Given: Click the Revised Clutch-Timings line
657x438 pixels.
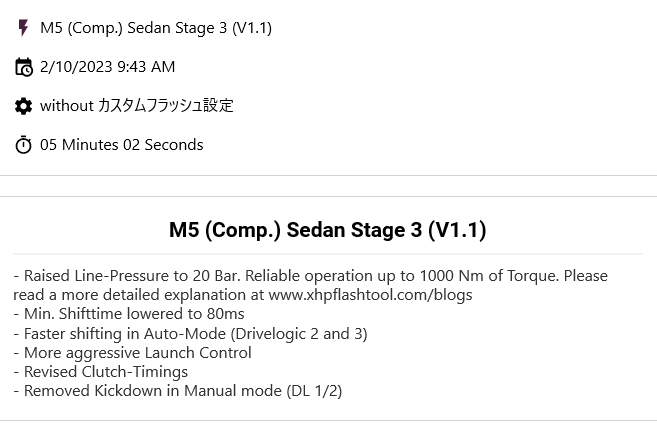Looking at the screenshot, I should pos(101,372).
